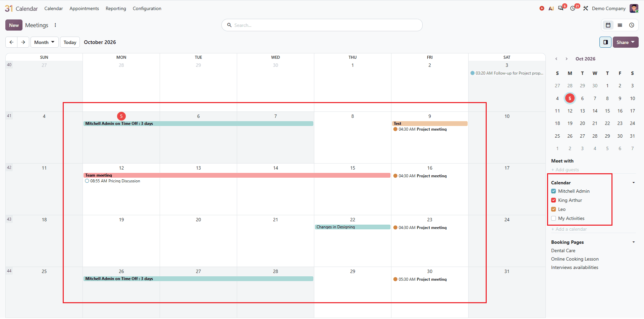Open the Share dropdown button
Screen dimensions: 644x319
point(626,42)
